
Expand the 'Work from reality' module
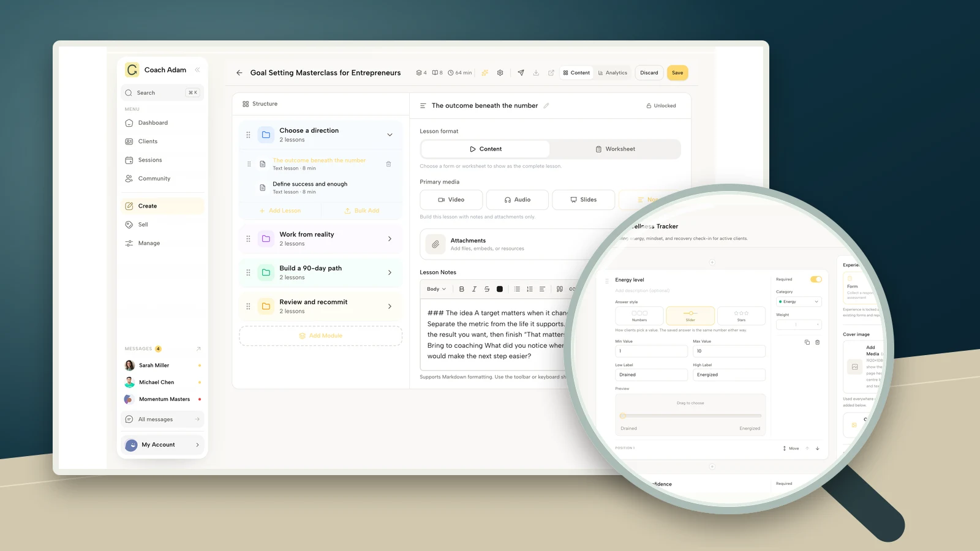390,239
